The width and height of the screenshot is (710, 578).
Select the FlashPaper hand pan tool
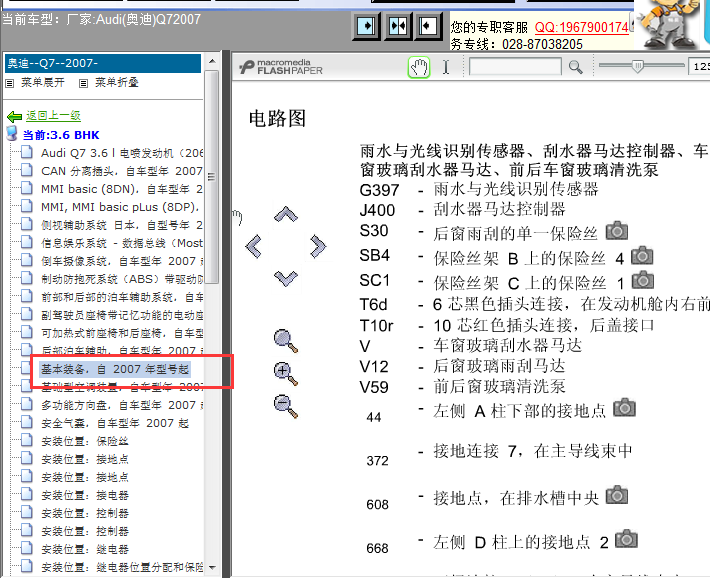(x=419, y=67)
